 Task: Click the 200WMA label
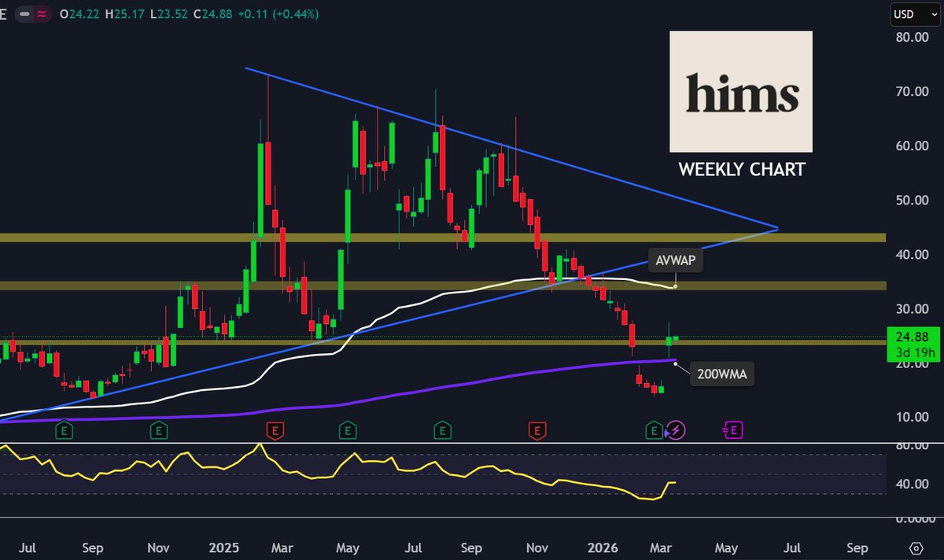tap(721, 375)
